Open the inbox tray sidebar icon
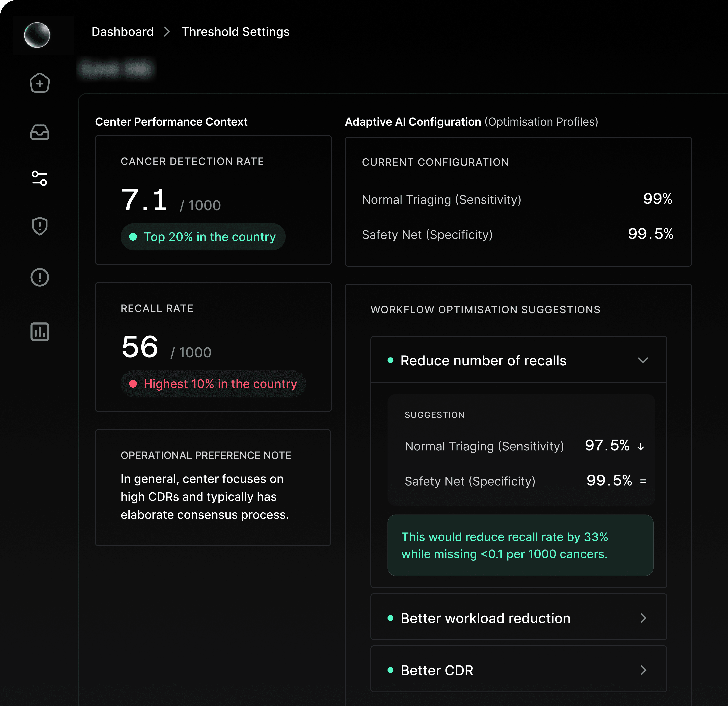 [40, 132]
